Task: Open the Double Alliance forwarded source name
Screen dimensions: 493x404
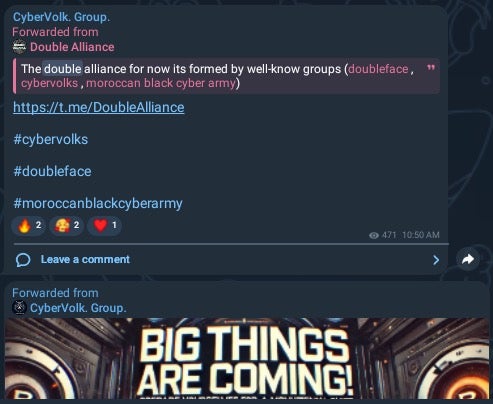Action: pos(72,47)
